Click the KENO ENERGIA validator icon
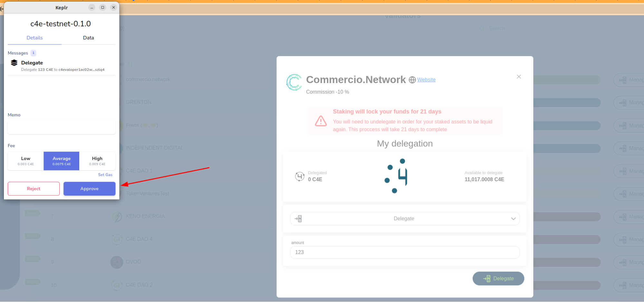Viewport: 644px width, 302px height. 117,217
